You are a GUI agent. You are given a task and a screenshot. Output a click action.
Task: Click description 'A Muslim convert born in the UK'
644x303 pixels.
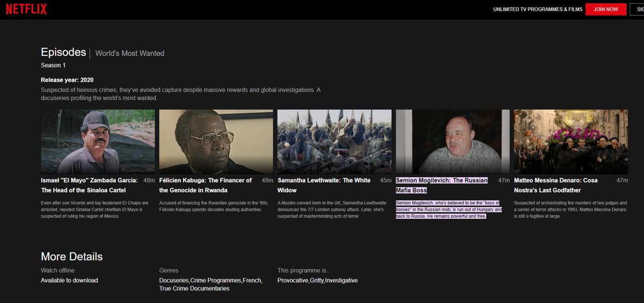[331, 210]
